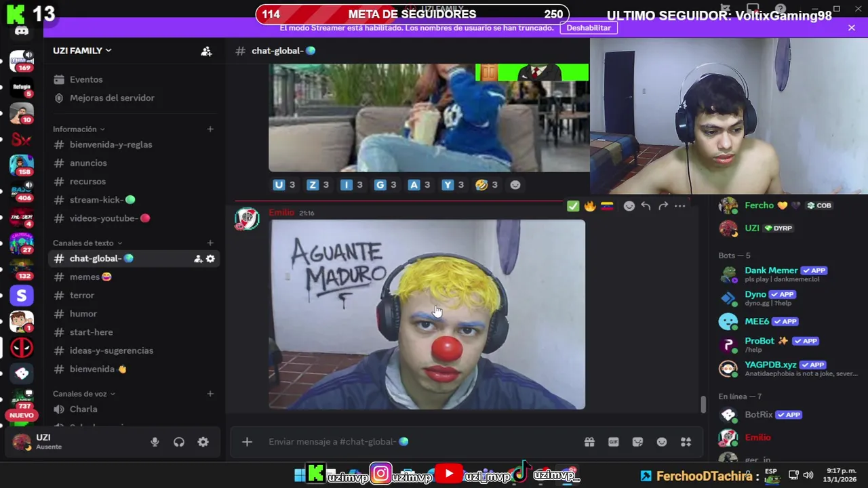
Task: Add a channel to Canales de texto
Action: (x=210, y=243)
